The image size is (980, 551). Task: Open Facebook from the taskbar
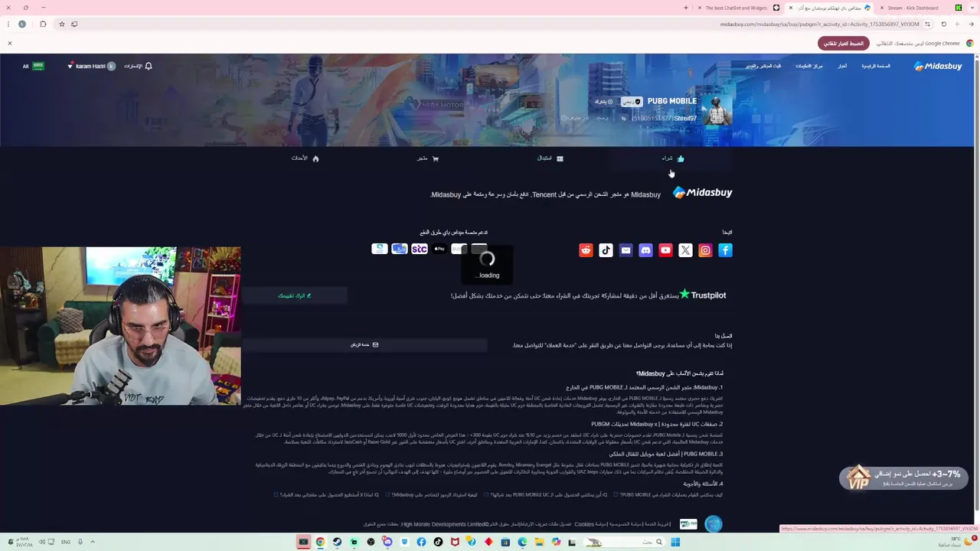421,542
